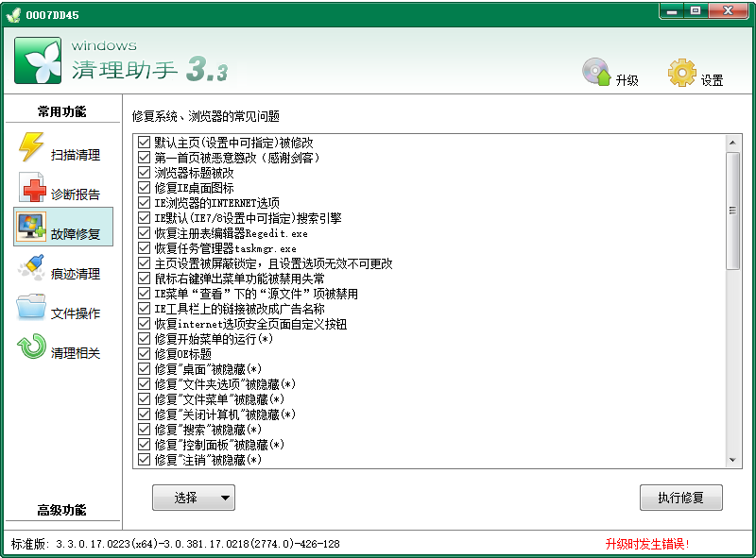Image resolution: width=756 pixels, height=558 pixels.
Task: Click the title bar app icon
Action: point(13,15)
